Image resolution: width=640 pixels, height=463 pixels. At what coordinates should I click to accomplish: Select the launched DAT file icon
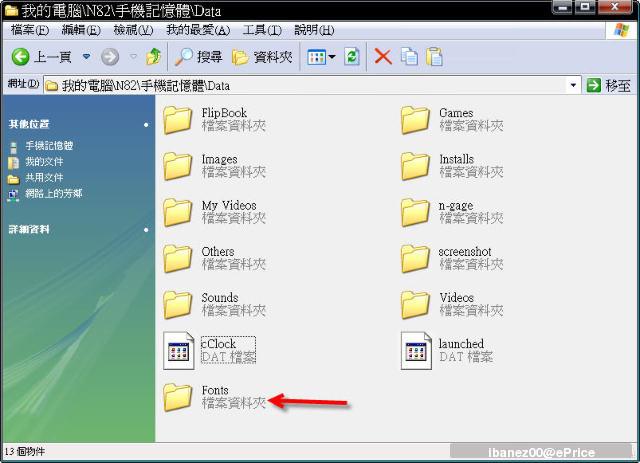tap(416, 351)
